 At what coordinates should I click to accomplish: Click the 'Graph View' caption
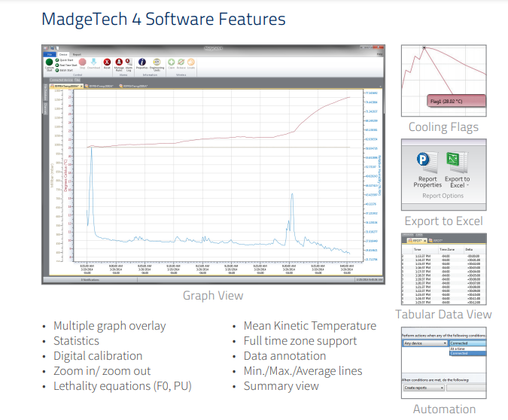pyautogui.click(x=213, y=296)
